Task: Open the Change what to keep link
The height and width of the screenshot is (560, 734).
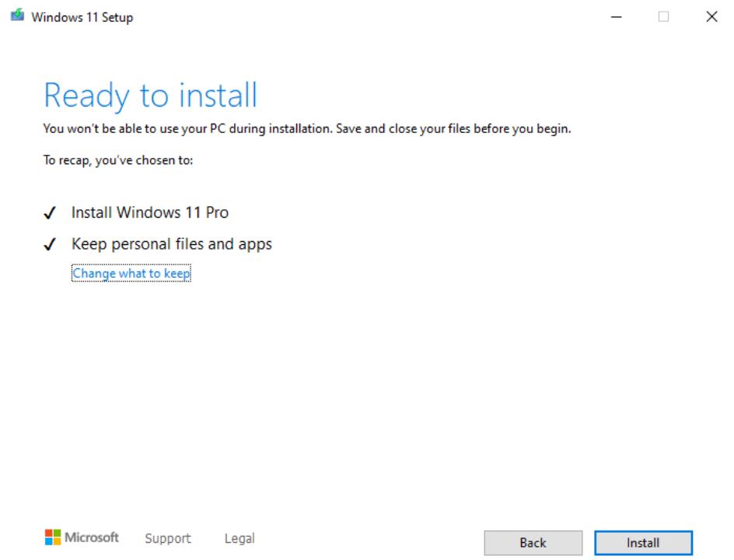Action: pos(131,273)
